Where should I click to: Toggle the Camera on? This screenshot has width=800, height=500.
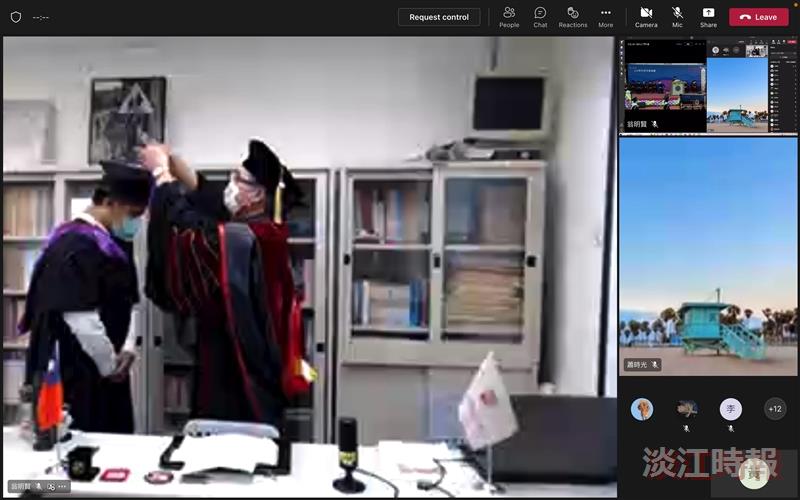(646, 17)
